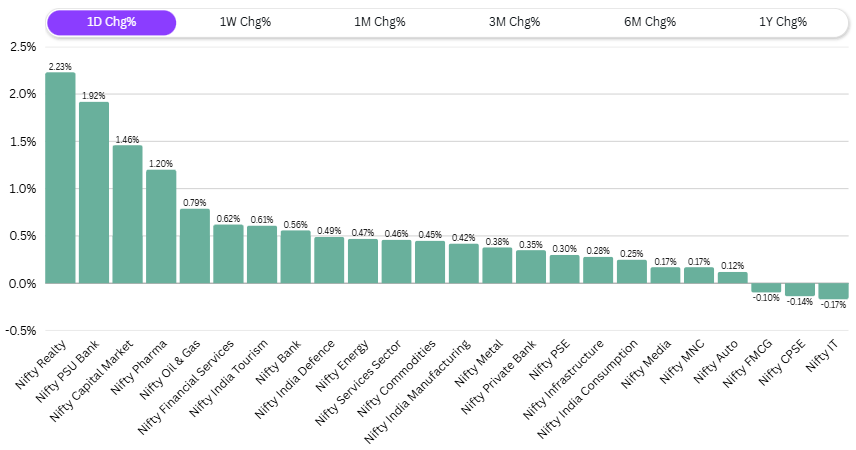
Task: Click the Nifty FMCG negative bar
Action: click(766, 288)
